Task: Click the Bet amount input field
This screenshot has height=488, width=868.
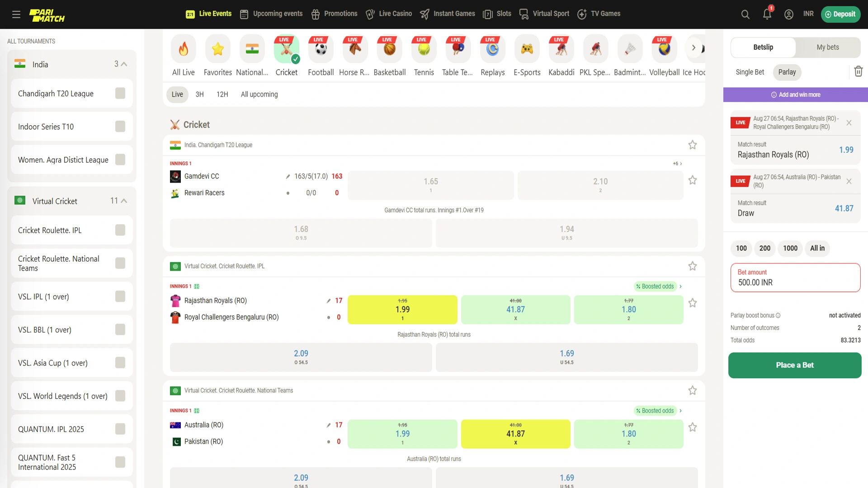Action: point(795,278)
